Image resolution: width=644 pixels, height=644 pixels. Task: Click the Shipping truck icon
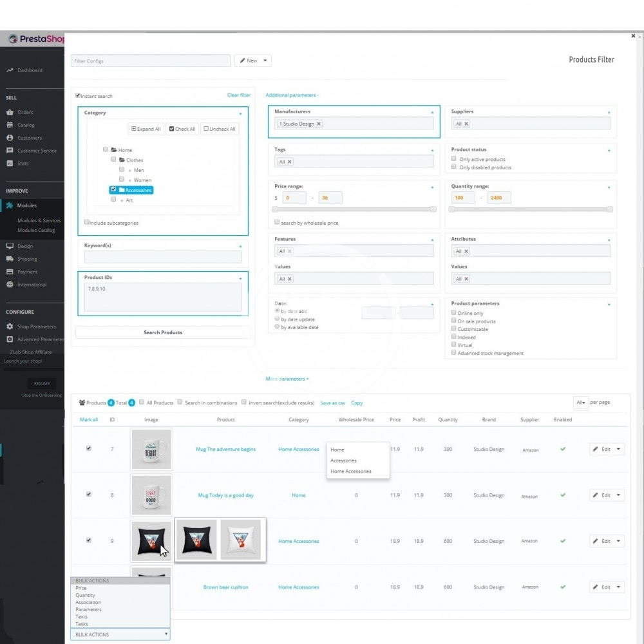click(x=10, y=259)
